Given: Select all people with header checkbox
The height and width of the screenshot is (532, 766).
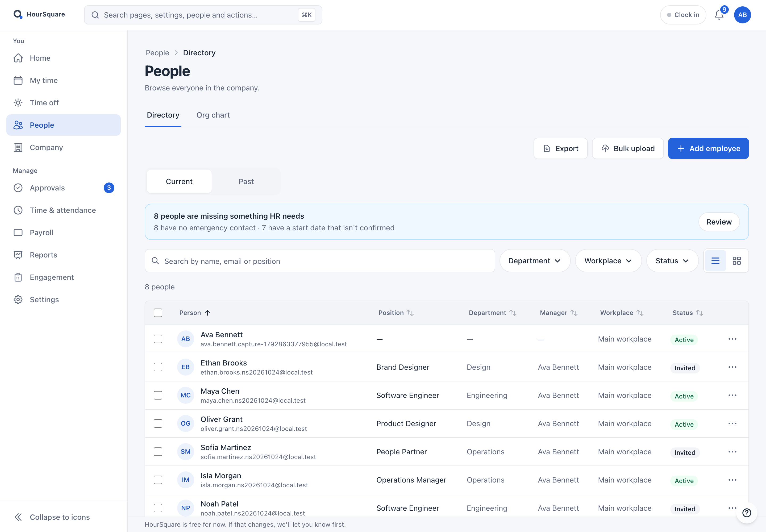Looking at the screenshot, I should (x=158, y=313).
